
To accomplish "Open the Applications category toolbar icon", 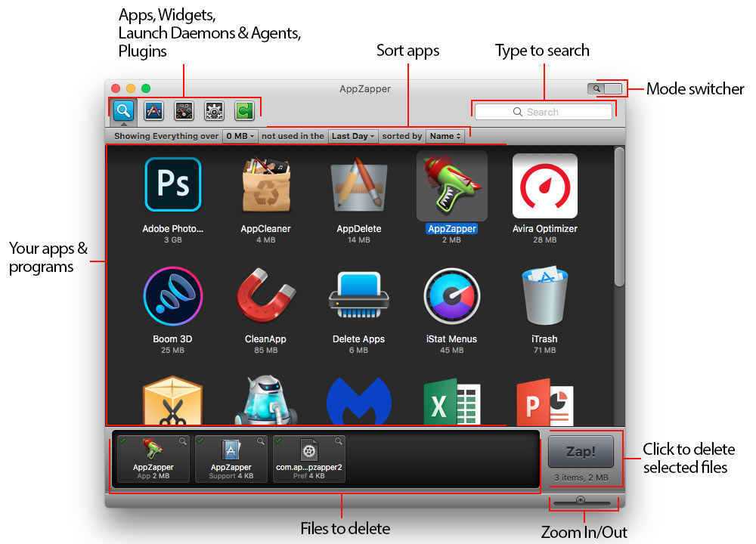I will (x=153, y=111).
